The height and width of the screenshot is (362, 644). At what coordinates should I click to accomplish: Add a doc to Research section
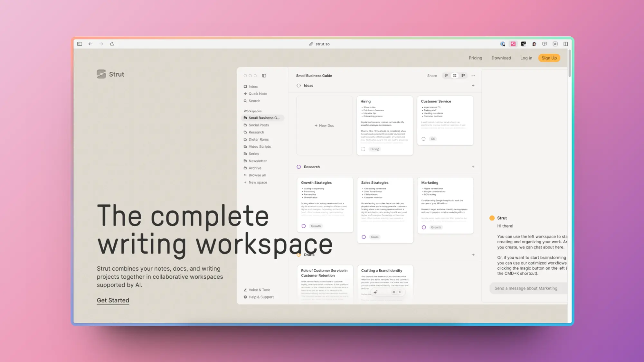473,167
